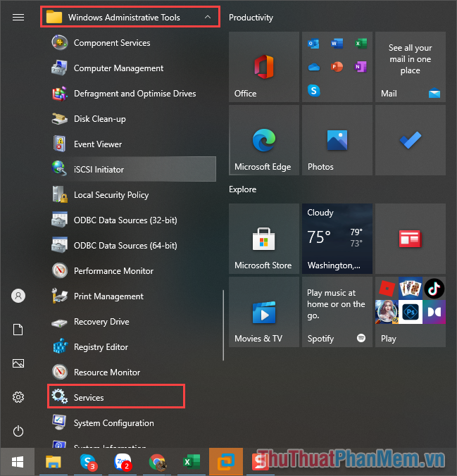Screen dimensions: 457x476
Task: Open Roblox in the Play tile
Action: click(387, 289)
